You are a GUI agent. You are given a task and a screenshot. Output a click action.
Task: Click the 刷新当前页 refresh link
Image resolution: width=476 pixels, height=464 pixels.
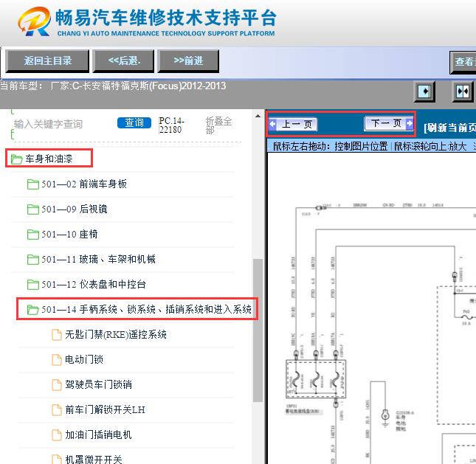point(450,128)
